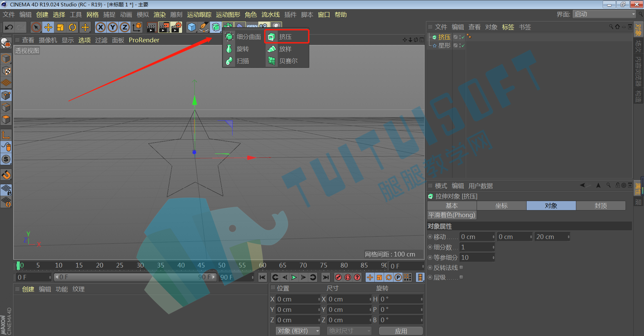The height and width of the screenshot is (336, 644).
Task: Click frame 45 on the timeline
Action: click(201, 266)
